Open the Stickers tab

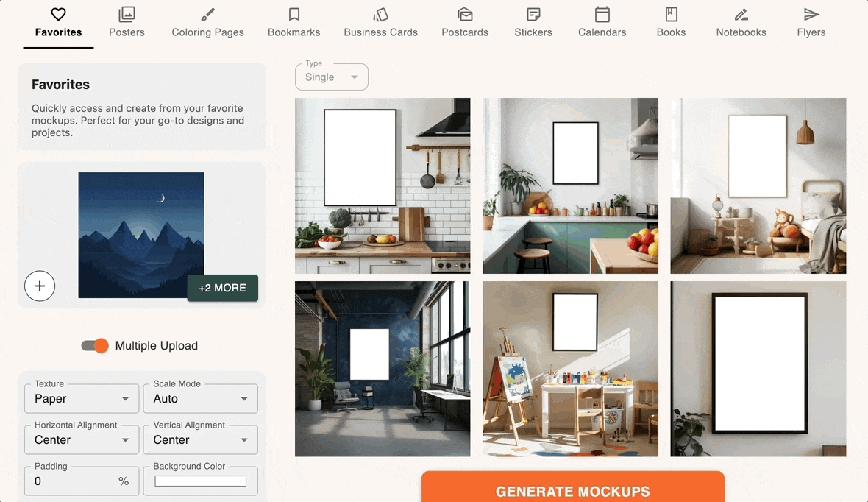point(533,24)
